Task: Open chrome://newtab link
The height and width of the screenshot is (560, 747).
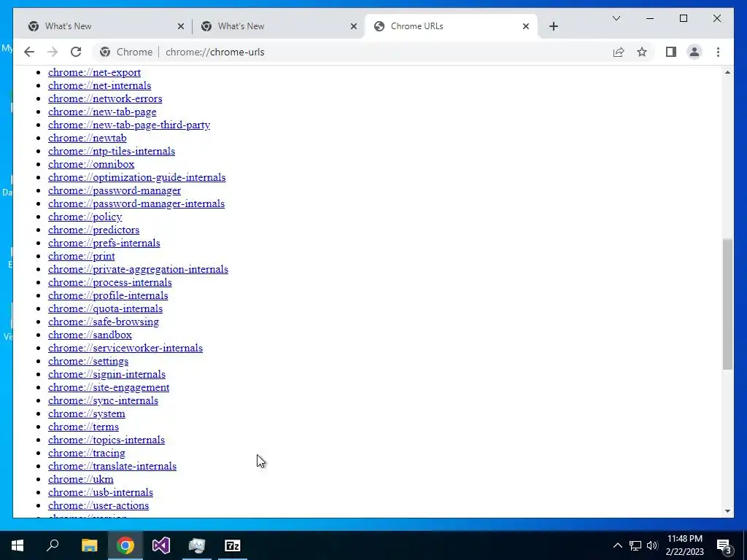Action: coord(88,138)
